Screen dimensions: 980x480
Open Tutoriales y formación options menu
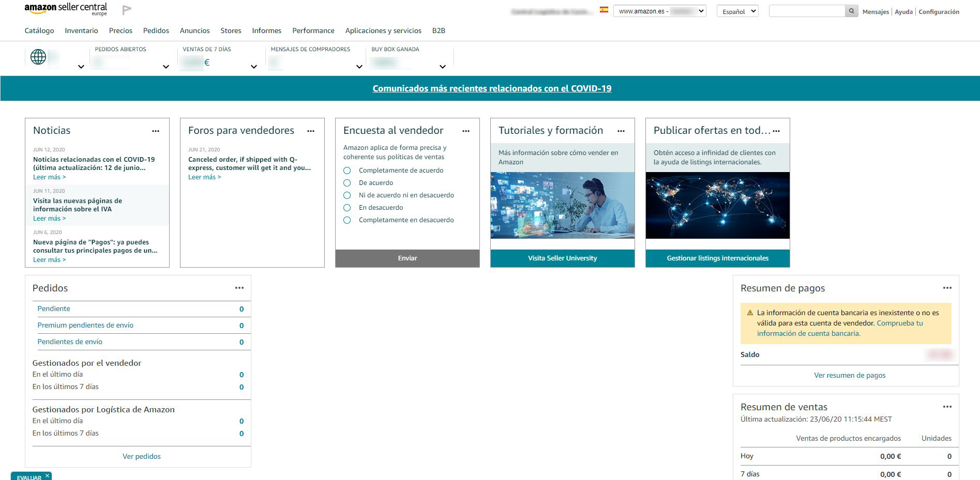click(621, 131)
